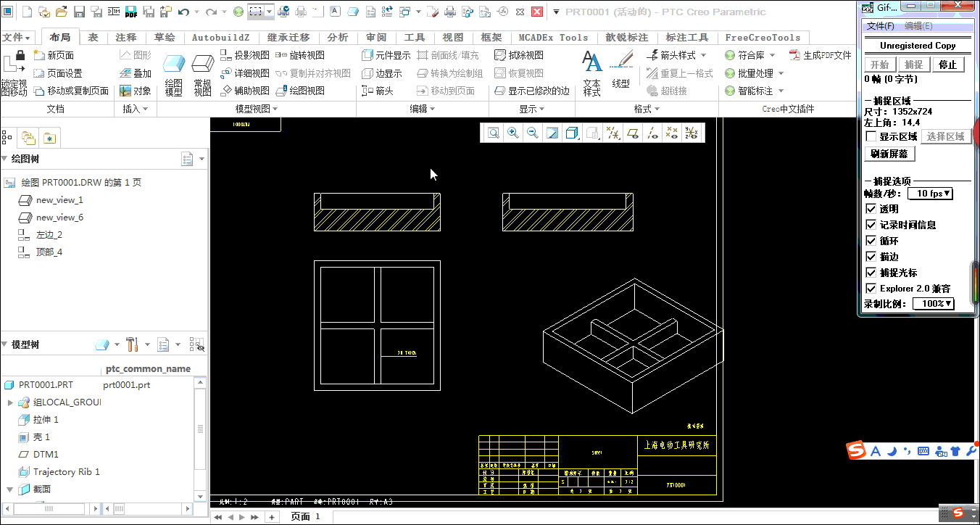
Task: Collapse the 绘图树 panel header
Action: pos(5,160)
